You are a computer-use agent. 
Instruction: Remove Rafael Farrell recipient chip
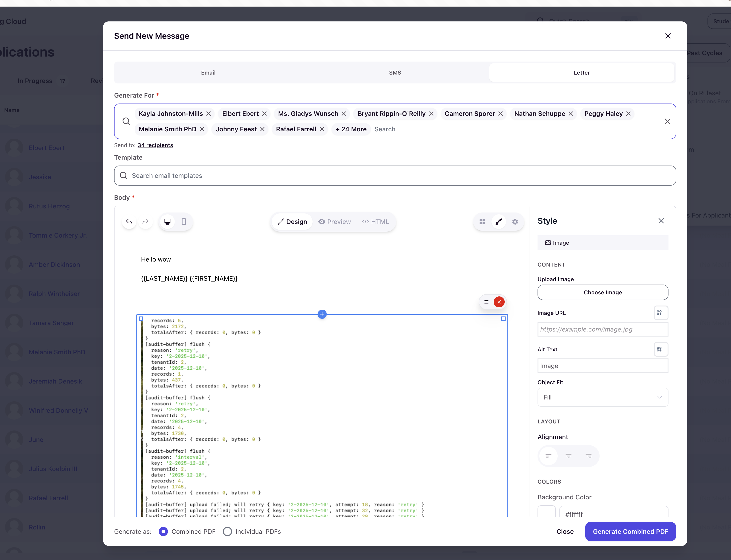tap(322, 129)
